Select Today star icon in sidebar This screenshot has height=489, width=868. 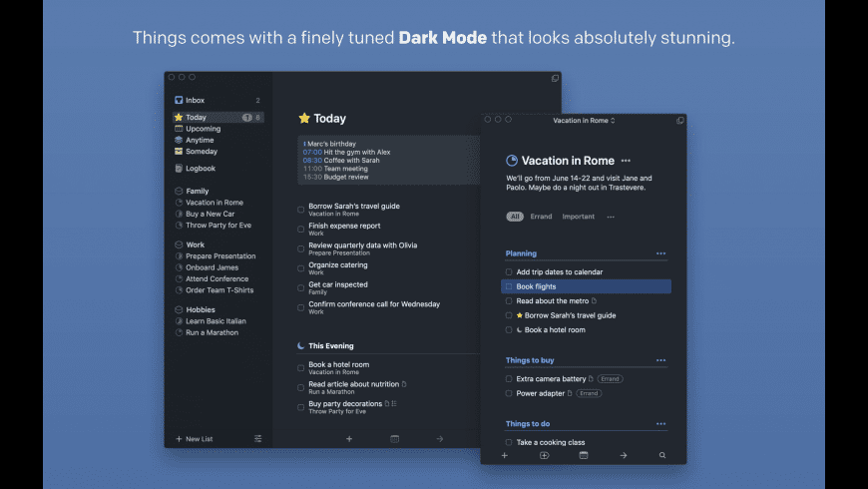[x=179, y=118]
